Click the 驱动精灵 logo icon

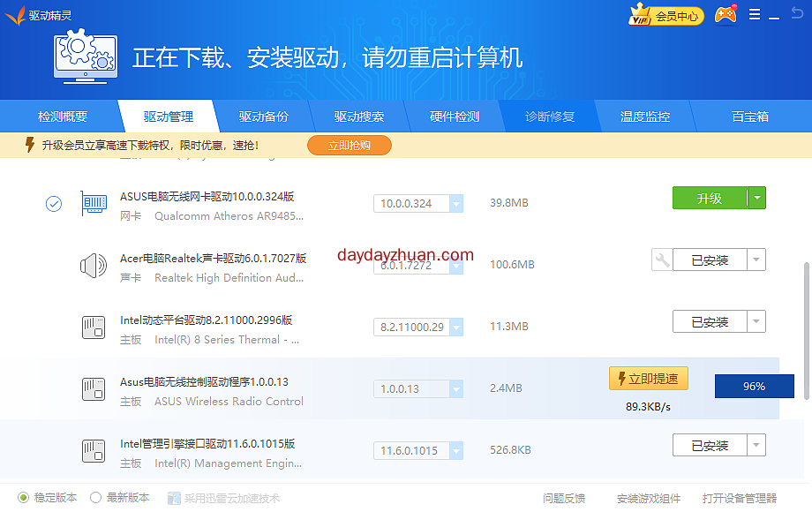[15, 16]
